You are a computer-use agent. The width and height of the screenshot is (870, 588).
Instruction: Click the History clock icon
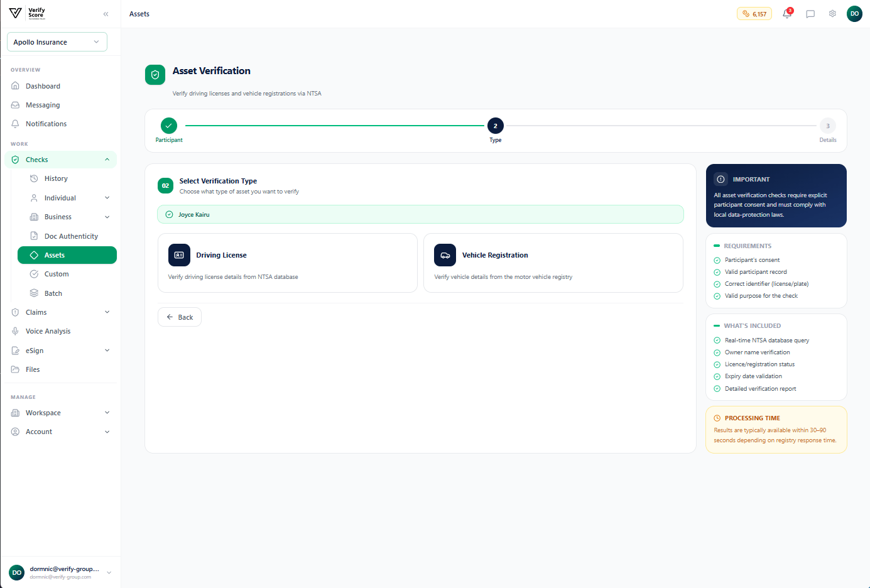pyautogui.click(x=34, y=178)
